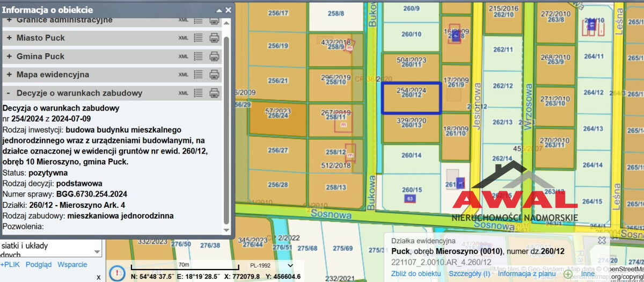Expand the Miasto Puck section
644x282 pixels.
9,38
